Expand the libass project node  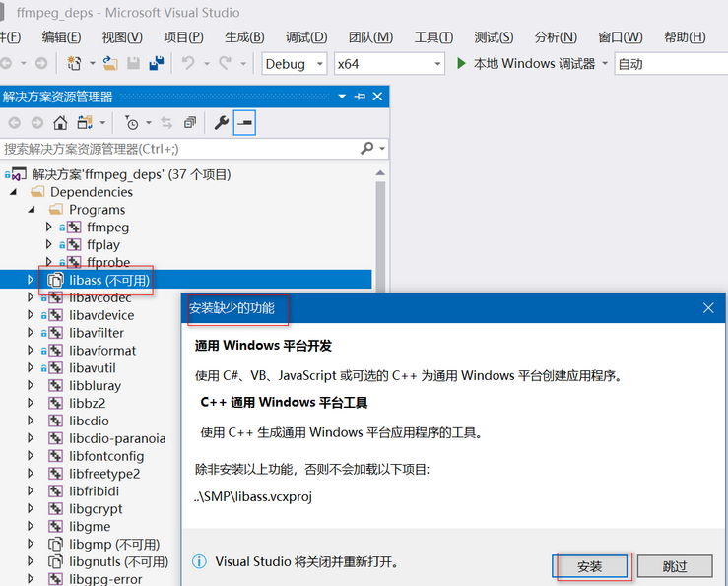(x=31, y=280)
